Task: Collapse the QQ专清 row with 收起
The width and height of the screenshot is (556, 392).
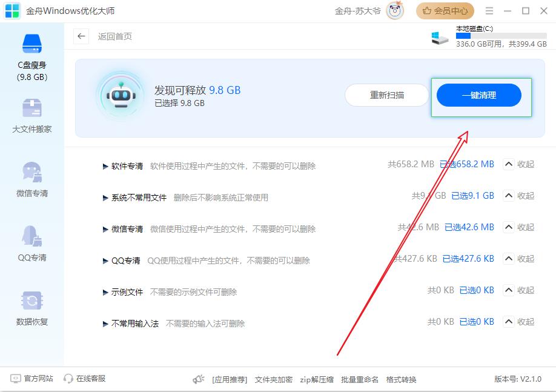Action: click(x=519, y=259)
